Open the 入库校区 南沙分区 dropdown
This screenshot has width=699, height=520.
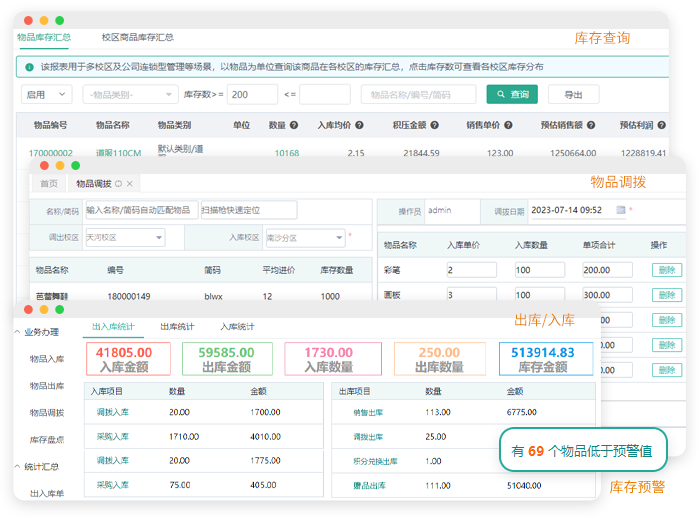[x=305, y=238]
